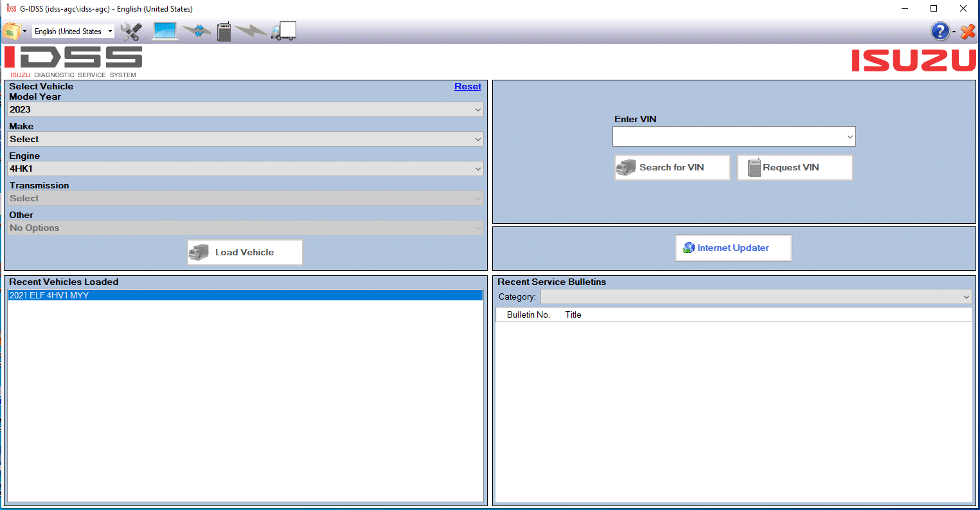Image resolution: width=980 pixels, height=510 pixels.
Task: Click the blue sync arrows toolbar icon
Action: 196,31
